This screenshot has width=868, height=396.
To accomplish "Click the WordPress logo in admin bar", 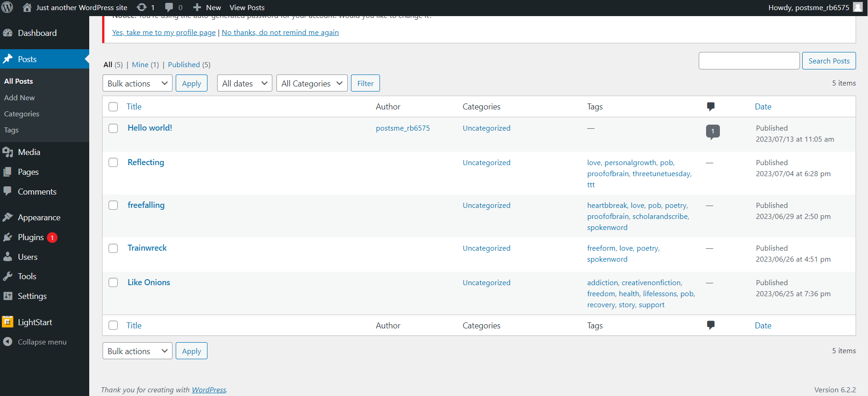I will pos(7,7).
